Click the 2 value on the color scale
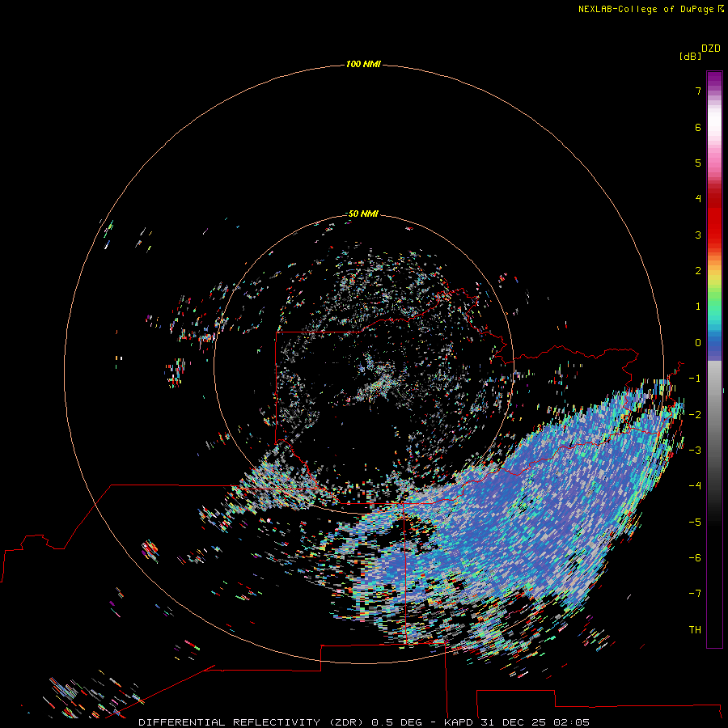Image resolution: width=728 pixels, height=728 pixels. pos(698,271)
